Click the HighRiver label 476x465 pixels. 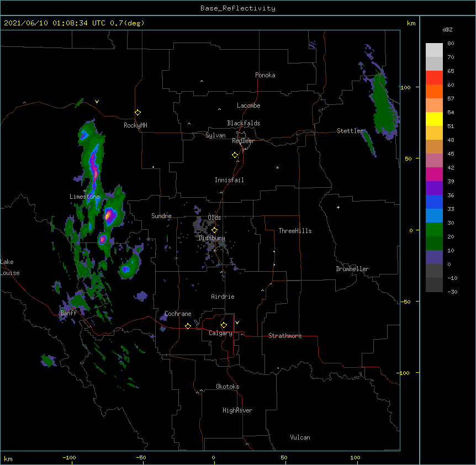point(237,410)
